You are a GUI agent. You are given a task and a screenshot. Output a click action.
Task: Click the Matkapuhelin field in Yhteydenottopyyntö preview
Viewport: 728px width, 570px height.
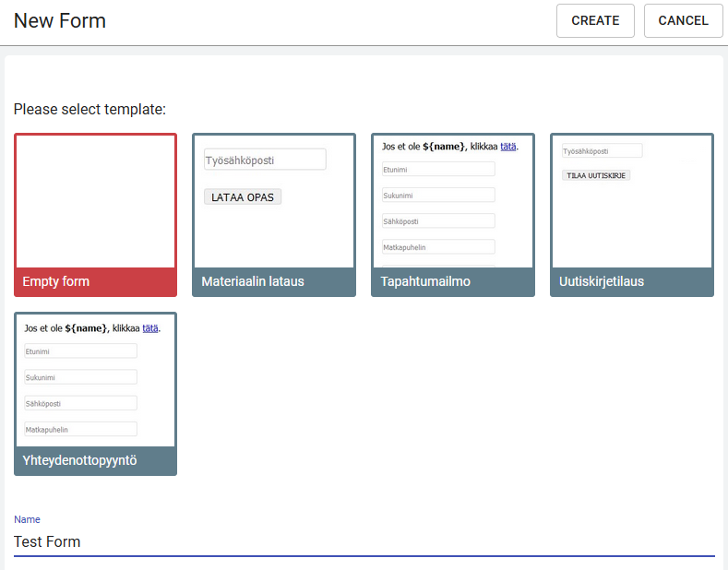pyautogui.click(x=80, y=429)
